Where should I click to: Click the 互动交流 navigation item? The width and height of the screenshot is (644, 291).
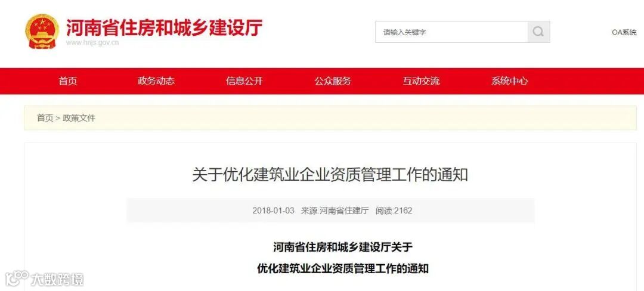click(x=421, y=81)
